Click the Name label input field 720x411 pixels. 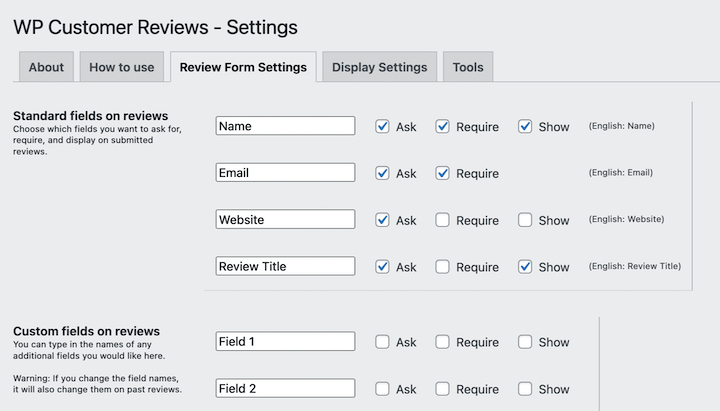[x=285, y=126]
